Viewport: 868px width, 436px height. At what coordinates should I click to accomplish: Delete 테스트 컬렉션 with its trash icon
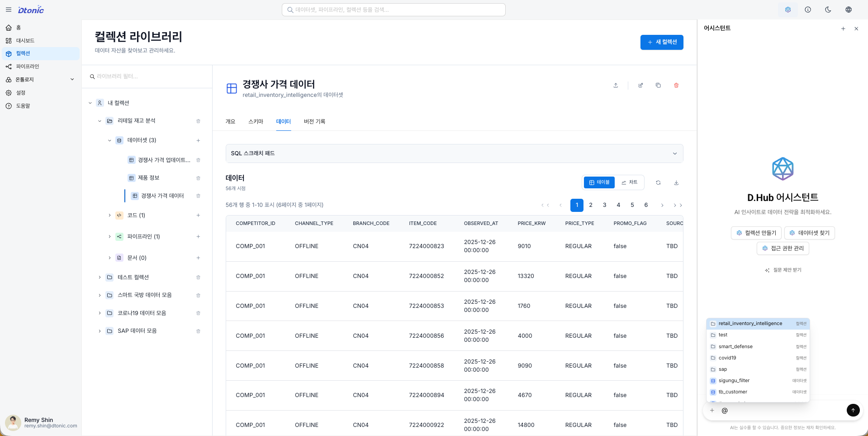[x=198, y=277]
